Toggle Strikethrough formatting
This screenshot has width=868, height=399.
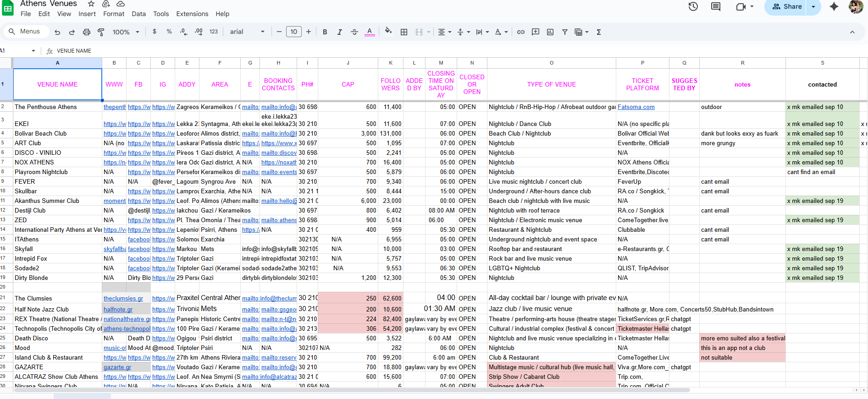[x=354, y=32]
